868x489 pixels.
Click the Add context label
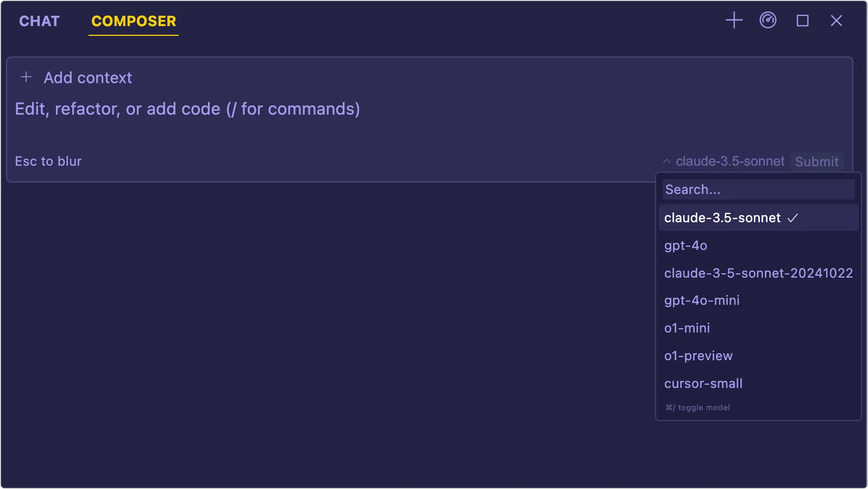click(88, 78)
